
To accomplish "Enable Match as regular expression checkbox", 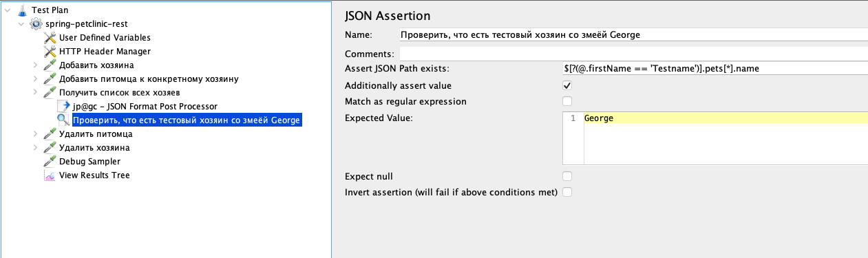I will click(x=567, y=102).
